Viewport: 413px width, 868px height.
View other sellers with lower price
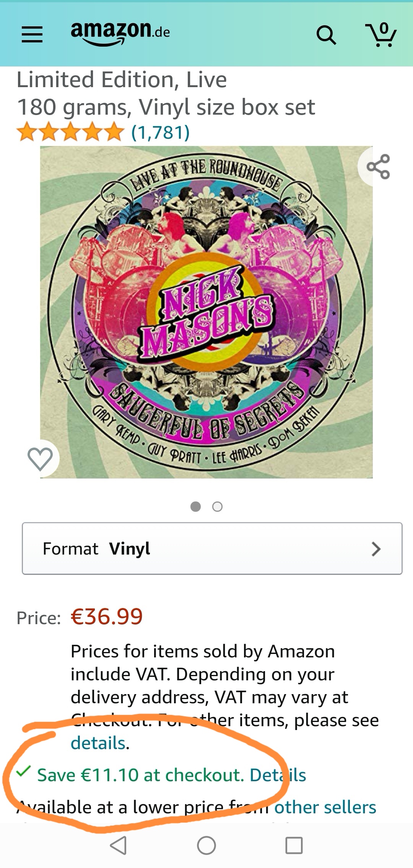click(x=325, y=807)
